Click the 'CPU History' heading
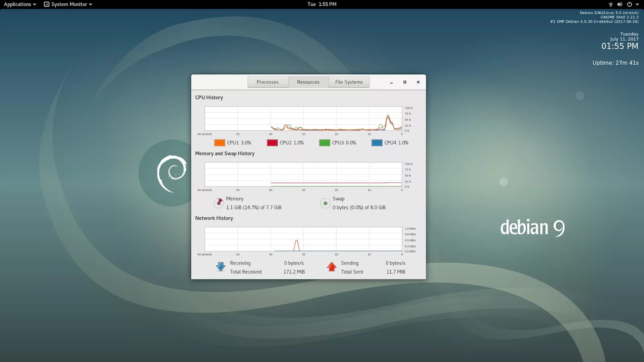This screenshot has width=644, height=362. (x=209, y=97)
